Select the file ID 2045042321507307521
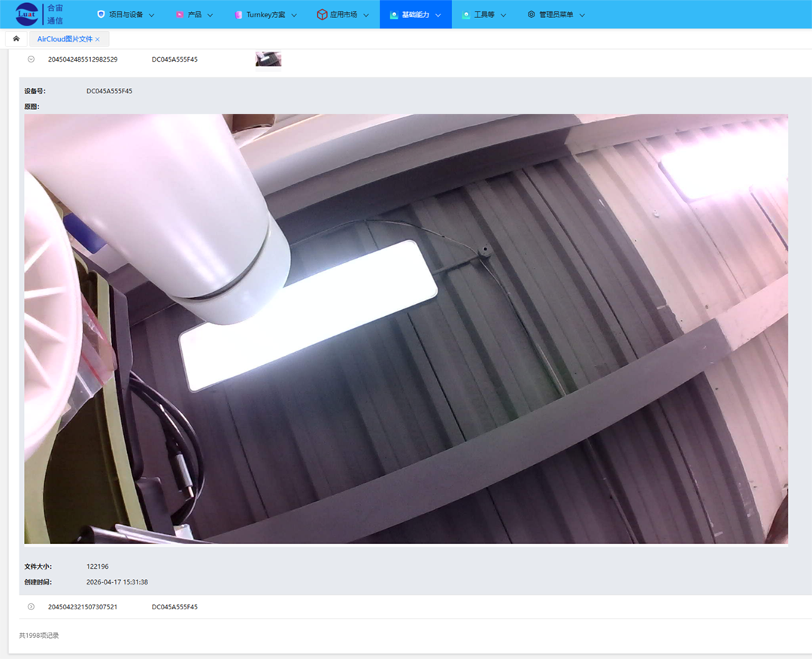Screen dimensions: 812x659 coord(83,606)
